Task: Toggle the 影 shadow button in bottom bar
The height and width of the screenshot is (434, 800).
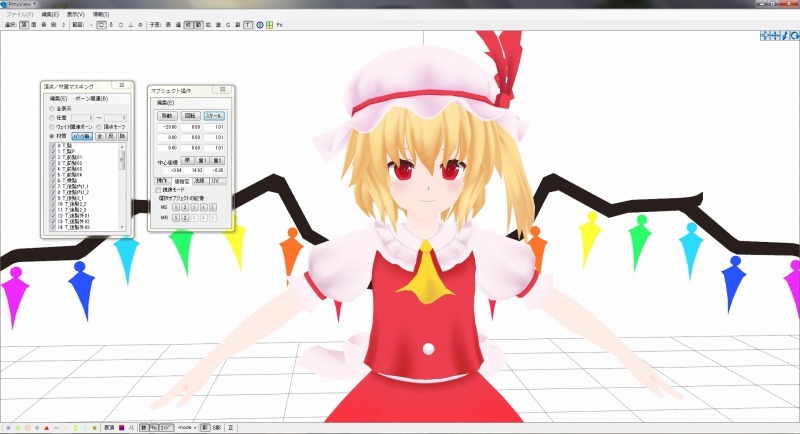Action: (x=205, y=428)
